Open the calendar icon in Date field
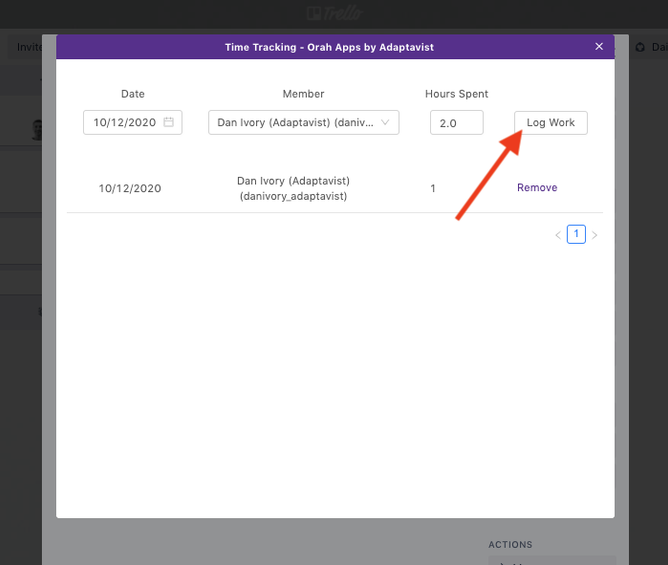668x565 pixels. 169,122
